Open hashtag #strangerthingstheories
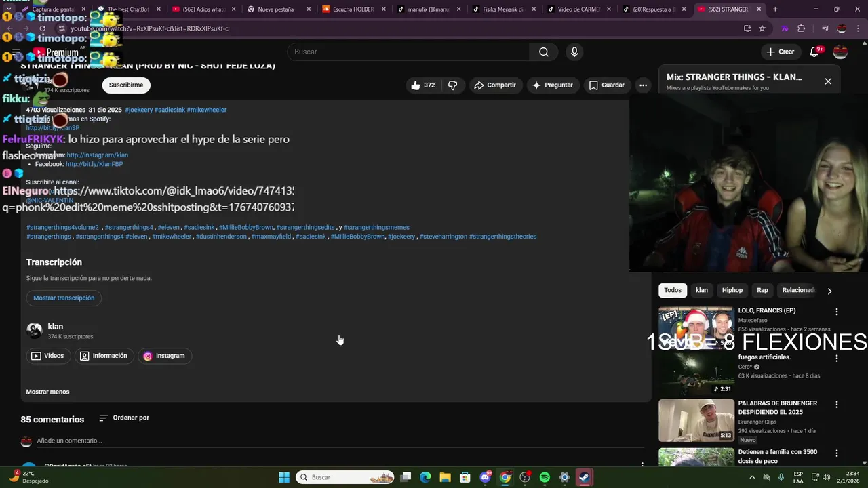 pos(502,237)
